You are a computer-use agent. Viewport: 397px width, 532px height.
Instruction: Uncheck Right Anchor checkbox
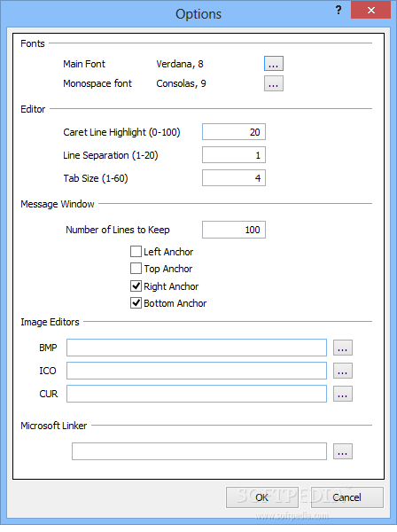click(x=136, y=286)
